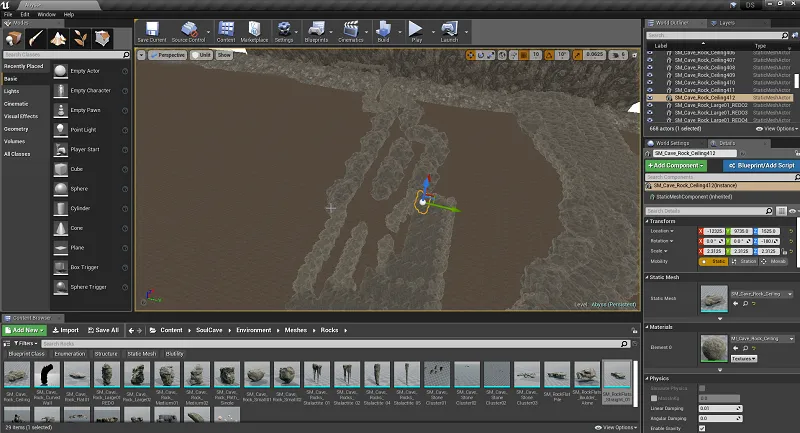Viewport: 800px width, 433px height.
Task: Open the Settings toolbar icon
Action: point(284,32)
